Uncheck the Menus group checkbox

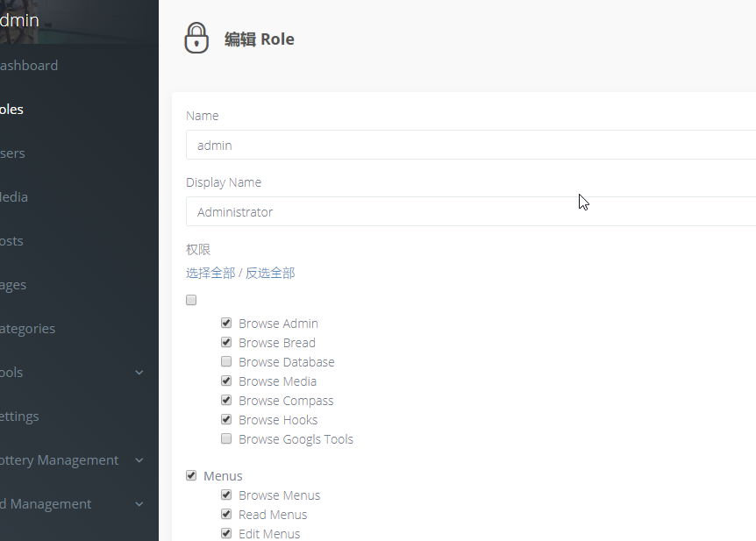(191, 475)
